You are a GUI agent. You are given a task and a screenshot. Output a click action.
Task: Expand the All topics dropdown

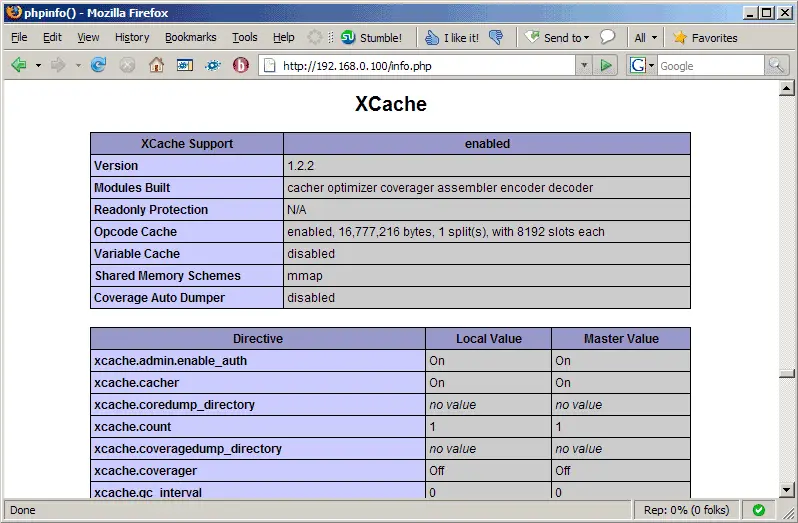pyautogui.click(x=645, y=37)
